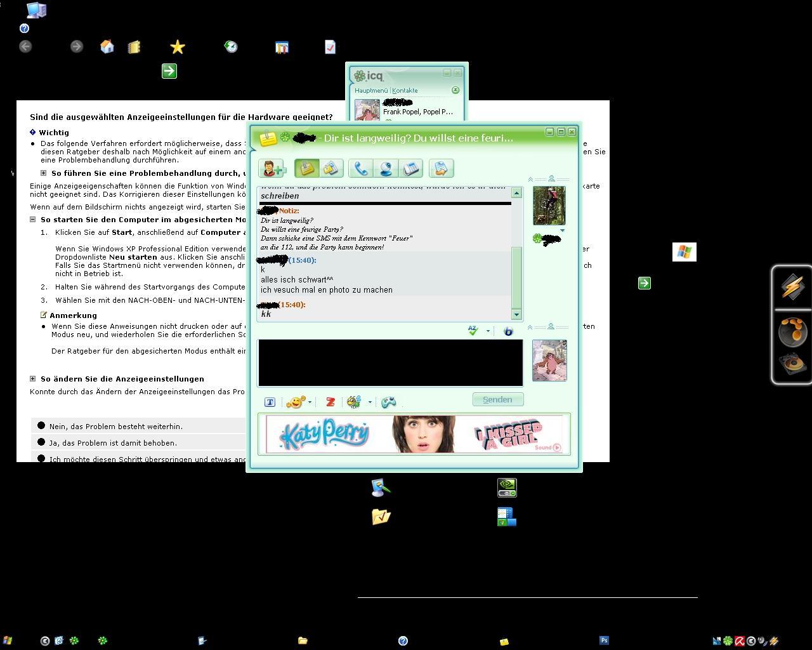Click the desk telephone call icon
This screenshot has width=812, height=650.
(410, 168)
